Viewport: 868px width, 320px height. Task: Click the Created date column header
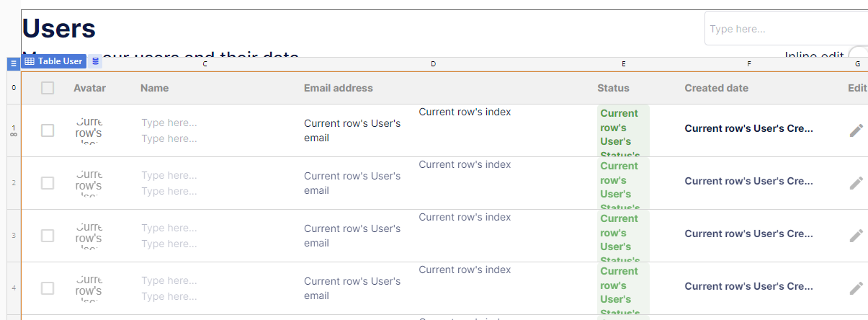pyautogui.click(x=716, y=88)
